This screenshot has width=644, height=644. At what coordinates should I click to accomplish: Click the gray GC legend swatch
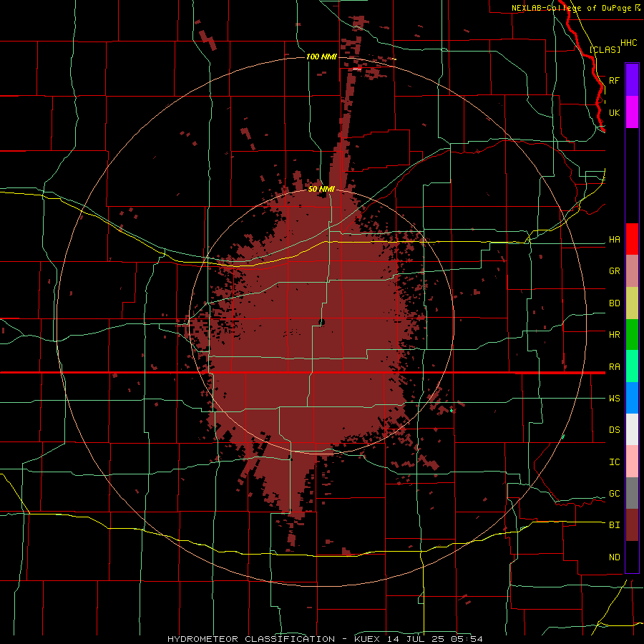click(x=632, y=493)
